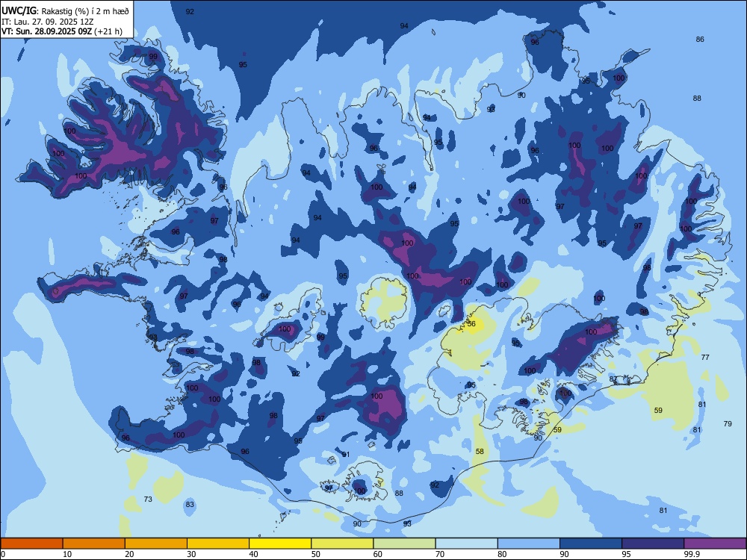The width and height of the screenshot is (747, 560).
Task: Click the humidity value '56' on the yellow area
Action: pos(471,324)
